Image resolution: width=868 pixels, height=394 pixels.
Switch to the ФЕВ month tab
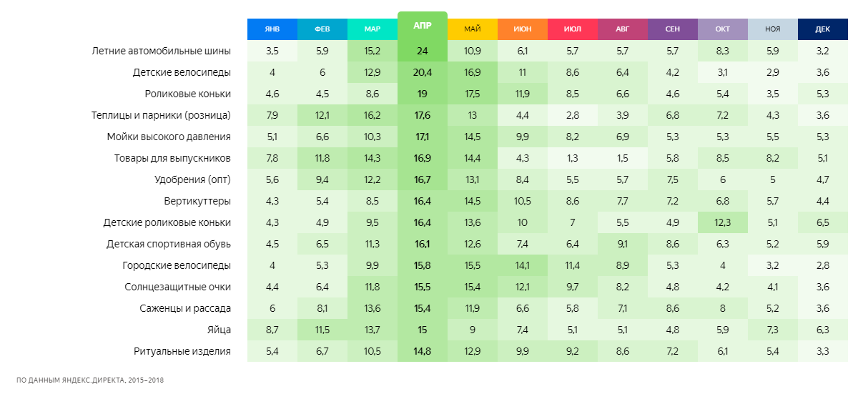(x=322, y=29)
